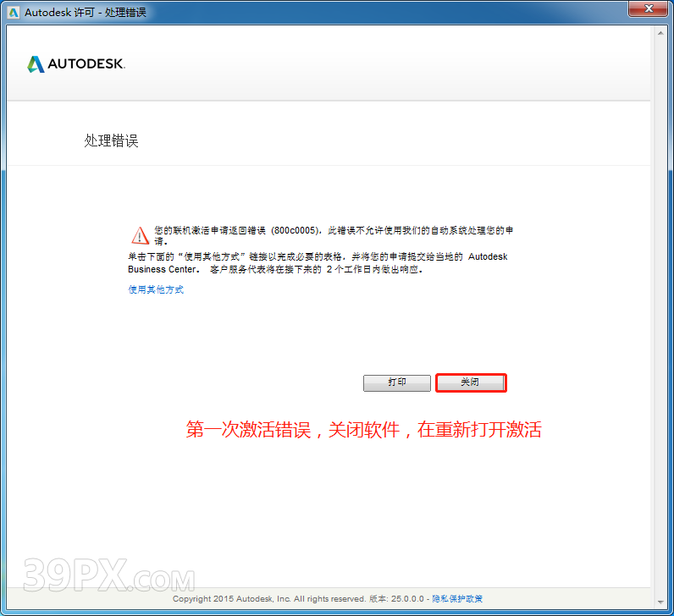Image resolution: width=674 pixels, height=616 pixels.
Task: Click the Business Center instruction line
Action: click(x=318, y=263)
